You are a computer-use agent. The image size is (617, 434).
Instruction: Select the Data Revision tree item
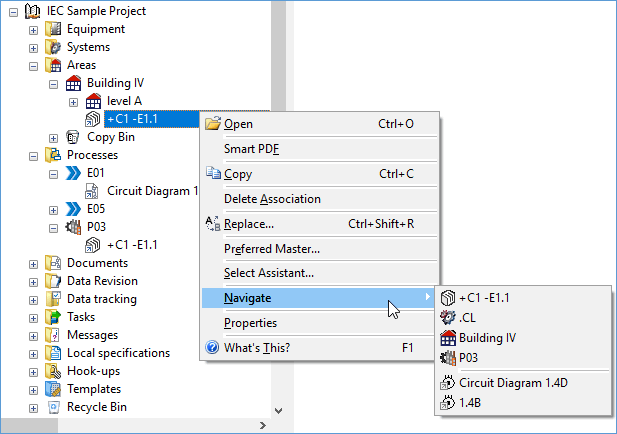pyautogui.click(x=102, y=281)
